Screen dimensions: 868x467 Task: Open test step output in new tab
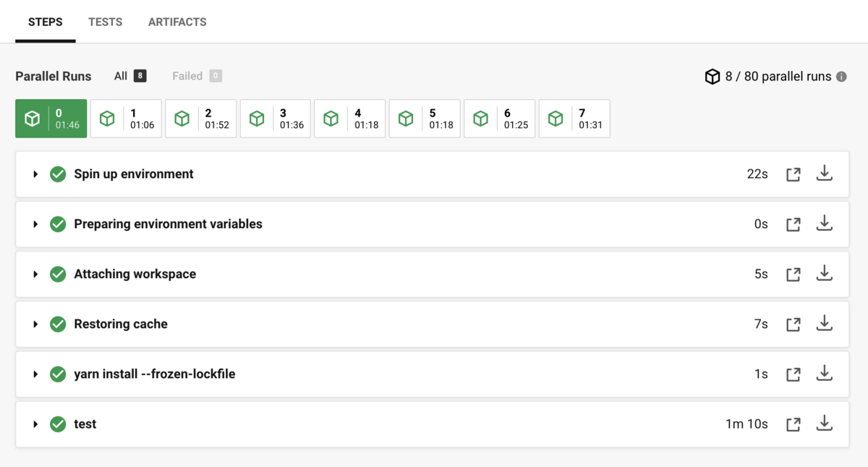pos(793,424)
